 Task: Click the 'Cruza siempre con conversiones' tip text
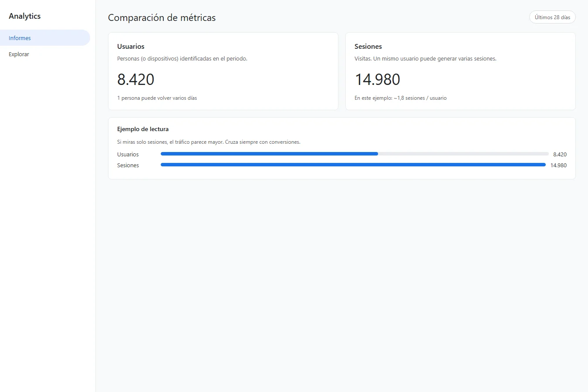click(263, 142)
